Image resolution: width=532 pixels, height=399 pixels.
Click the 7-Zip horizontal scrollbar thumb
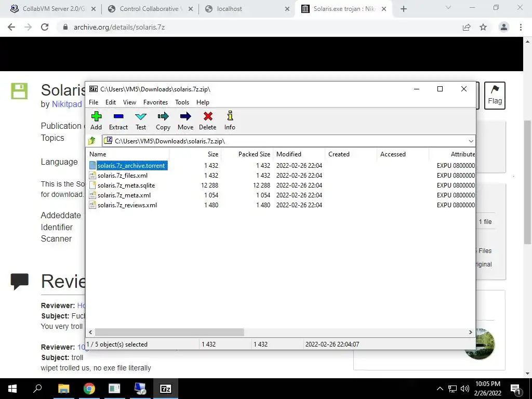pos(169,332)
